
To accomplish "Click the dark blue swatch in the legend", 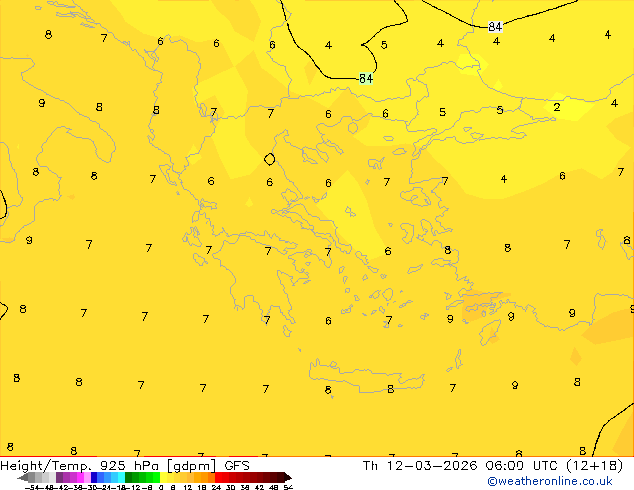I will (94, 477).
